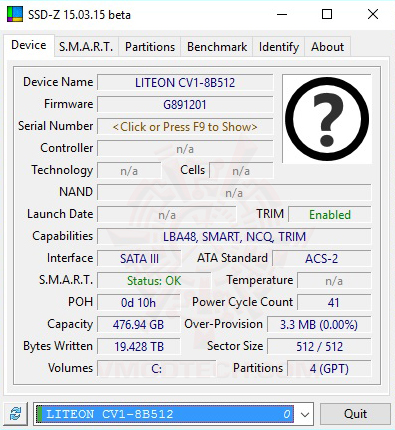Screen dimensions: 395x430
Task: Click the ATA Standard value ACS-2
Action: tap(322, 259)
